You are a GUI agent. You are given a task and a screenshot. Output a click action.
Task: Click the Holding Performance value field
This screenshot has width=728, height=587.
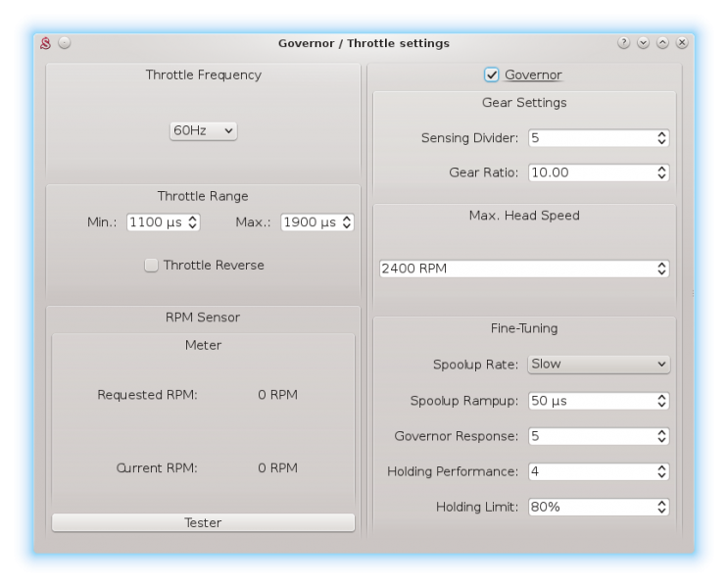pos(588,471)
